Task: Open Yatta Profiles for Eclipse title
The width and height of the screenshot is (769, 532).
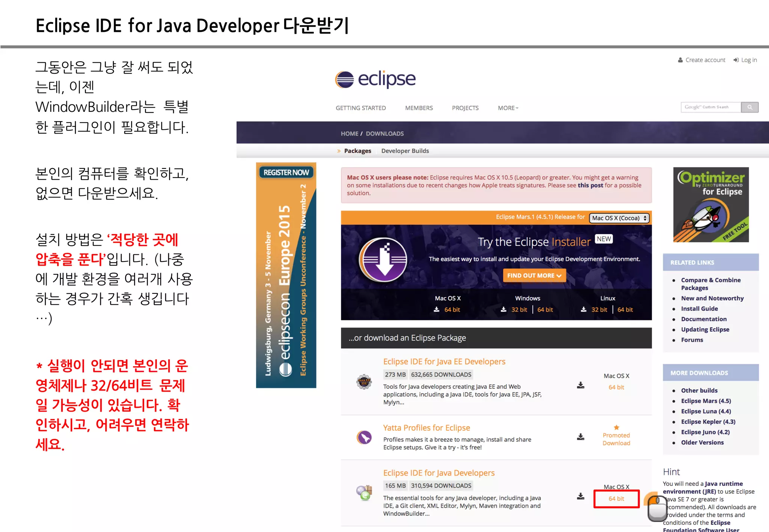Action: [427, 428]
